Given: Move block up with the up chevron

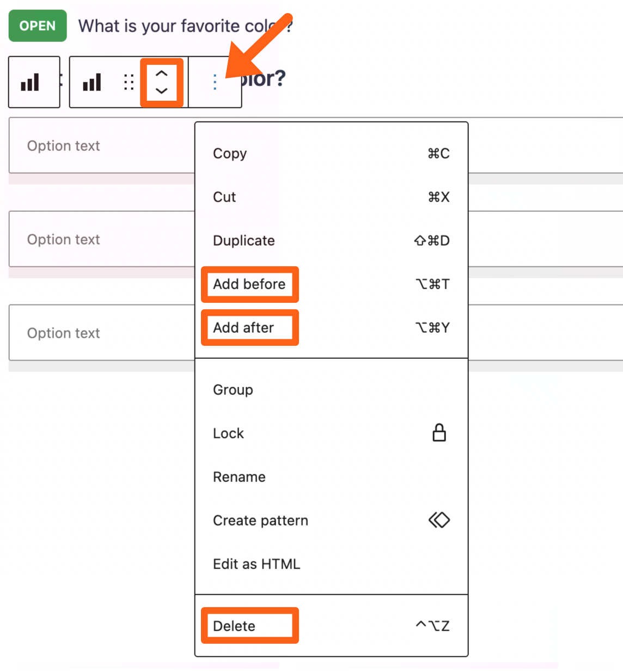Looking at the screenshot, I should click(162, 73).
